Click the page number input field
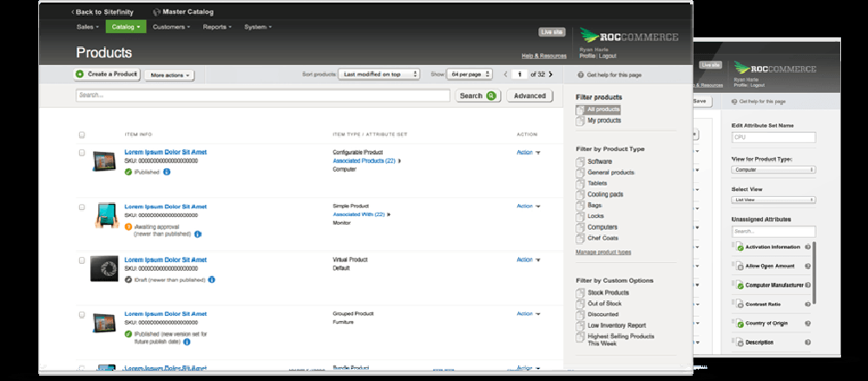The height and width of the screenshot is (381, 868). pyautogui.click(x=519, y=75)
